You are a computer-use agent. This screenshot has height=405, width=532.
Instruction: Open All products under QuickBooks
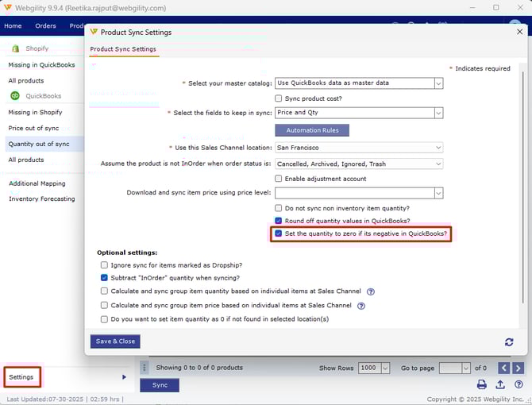point(26,160)
